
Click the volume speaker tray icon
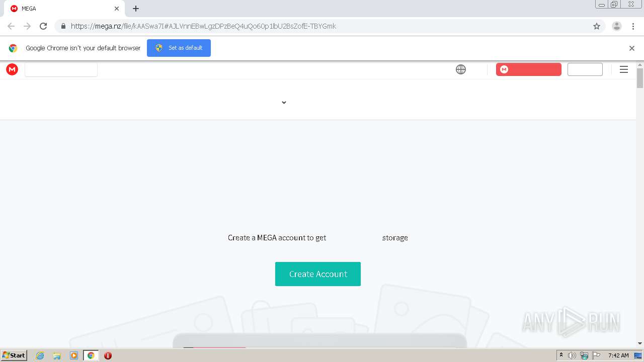click(572, 355)
